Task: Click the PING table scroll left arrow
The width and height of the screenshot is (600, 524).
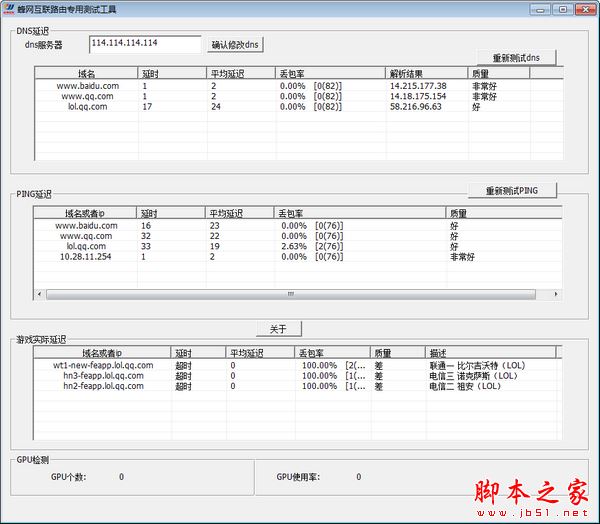Action: coord(39,294)
